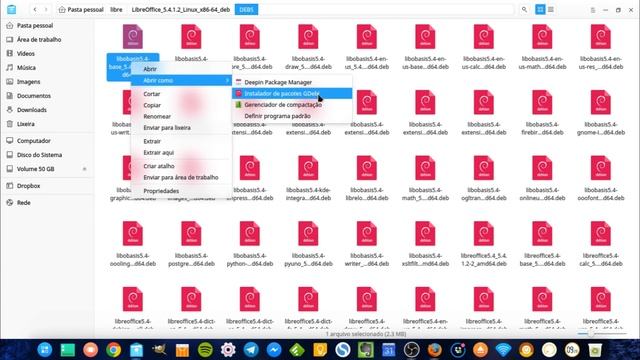Open the Wi-Fi network icon in dock
Image resolution: width=640 pixels, height=360 pixels.
pyautogui.click(x=503, y=350)
